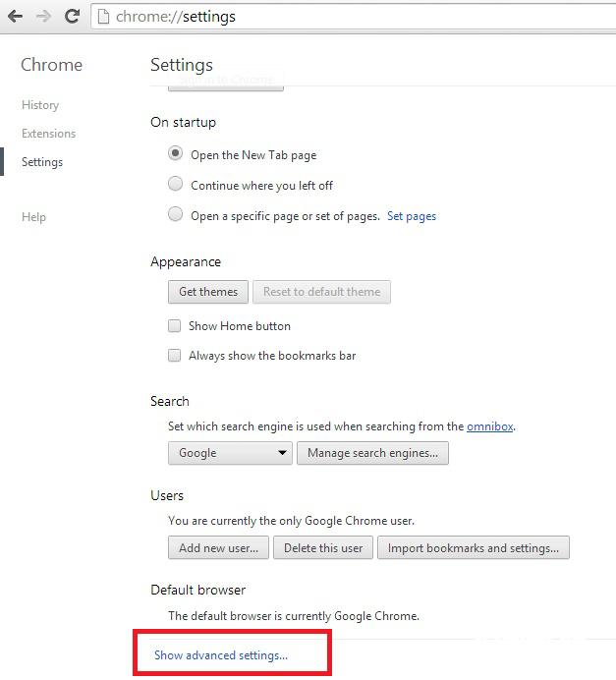Expand Show advanced settings link
Screen dimensions: 616x680
[x=221, y=655]
